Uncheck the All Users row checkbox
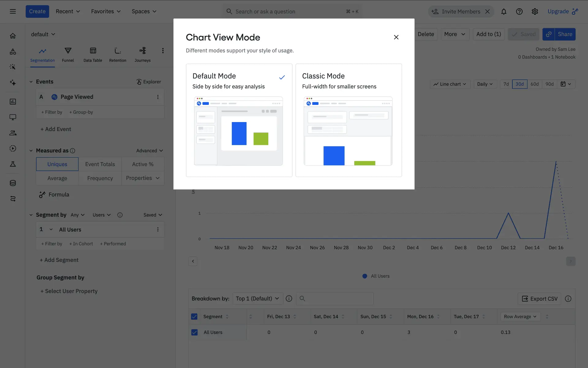588x368 pixels. (x=194, y=332)
